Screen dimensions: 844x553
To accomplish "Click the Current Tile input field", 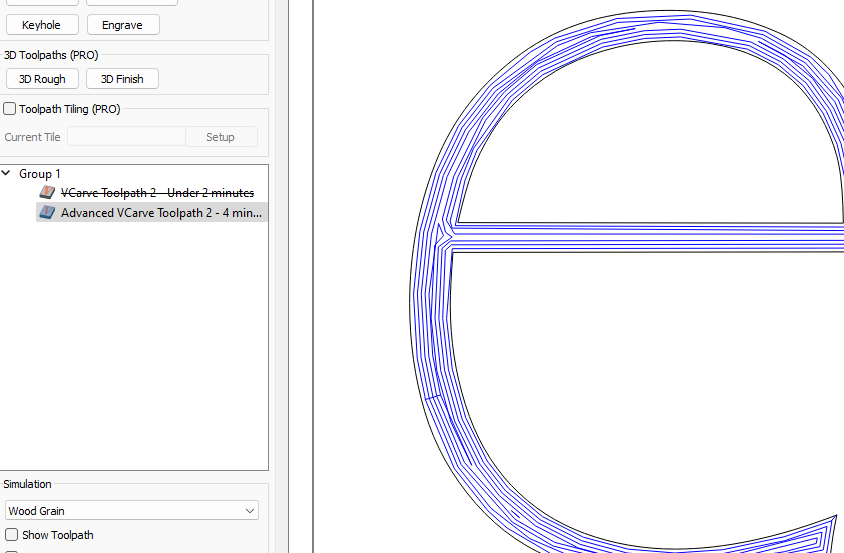I will coord(126,137).
